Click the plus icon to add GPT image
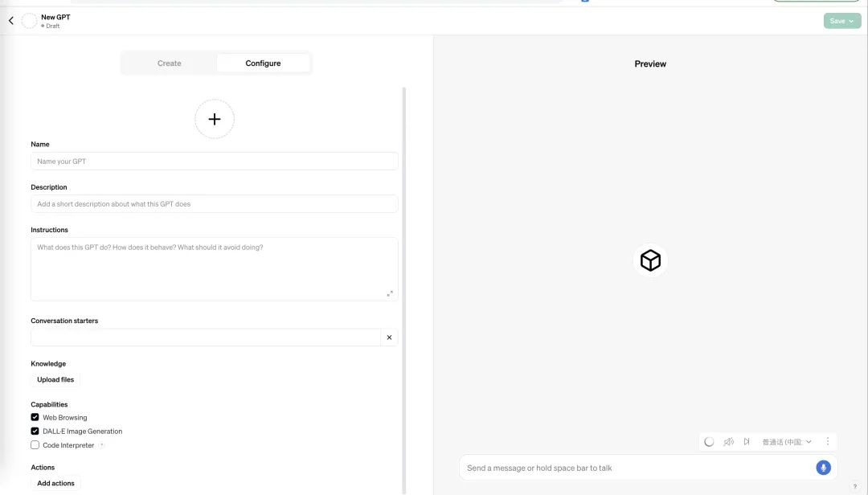 click(x=215, y=119)
